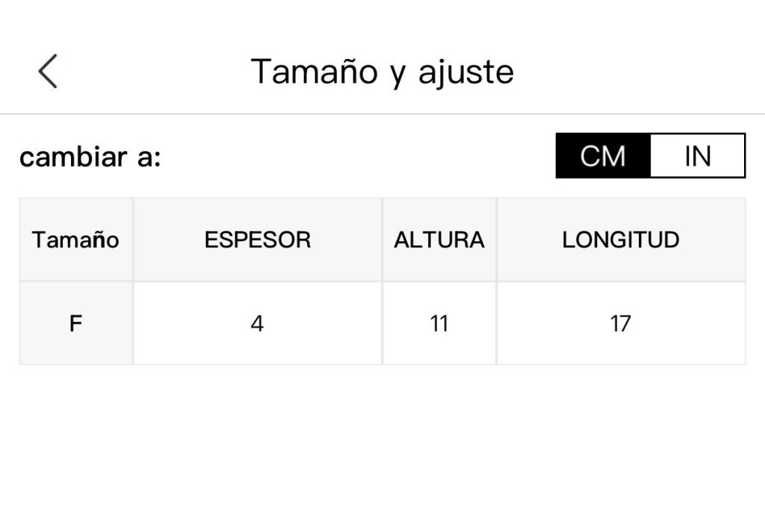
Task: Show the size chart in inches
Action: 698,156
